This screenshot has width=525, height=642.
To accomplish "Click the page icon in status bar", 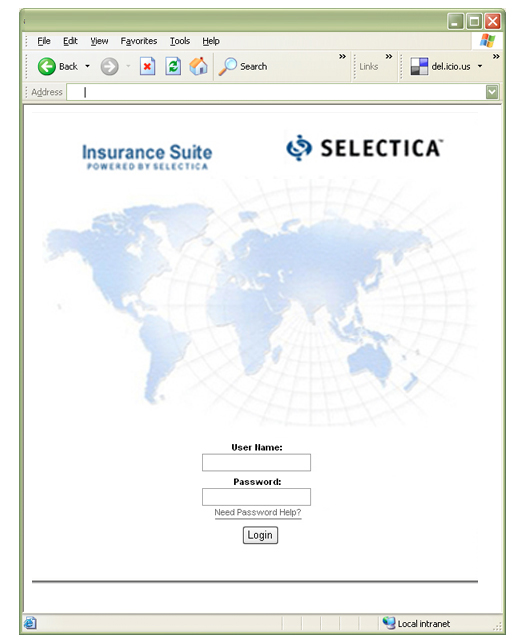I will coord(30,623).
